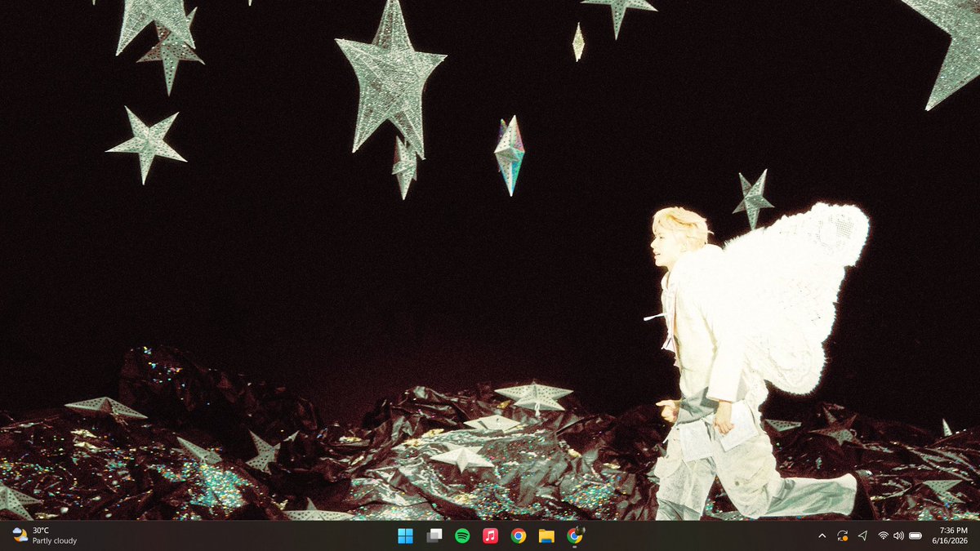
Task: Open the weather widget showing 30°C
Action: pyautogui.click(x=45, y=535)
